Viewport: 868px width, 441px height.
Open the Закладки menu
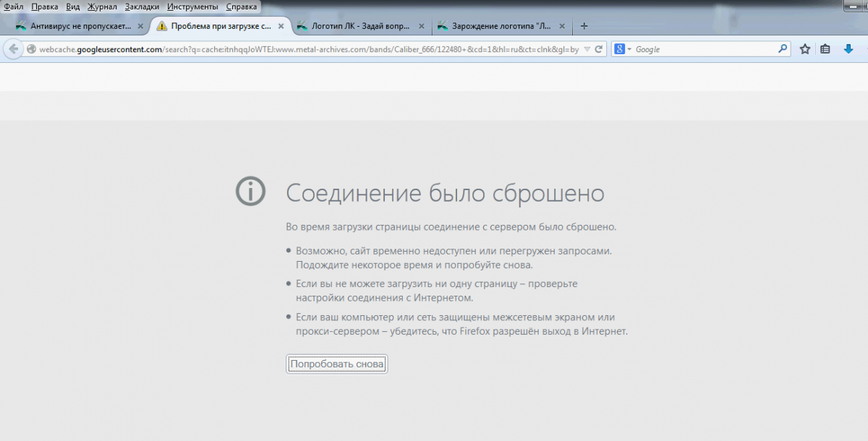click(x=142, y=7)
